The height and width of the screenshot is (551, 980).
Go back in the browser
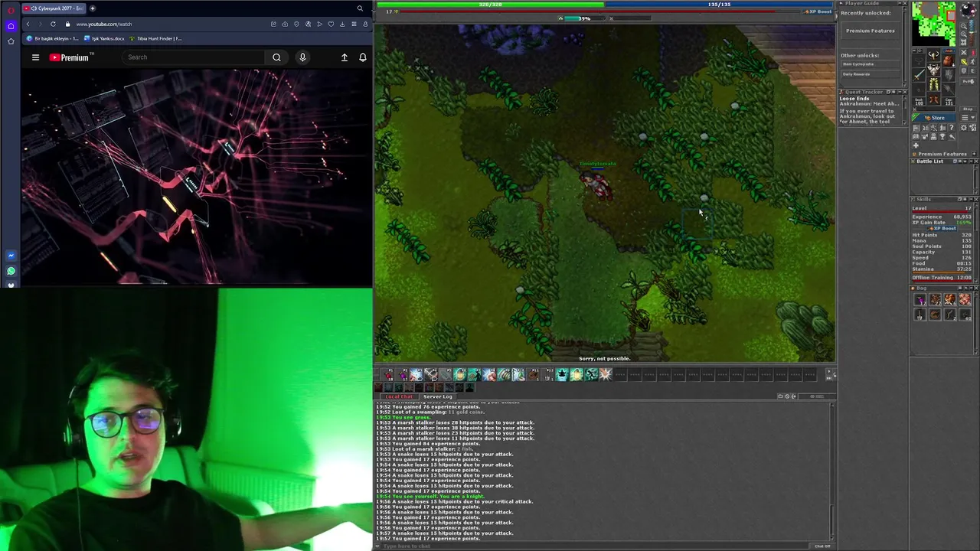[x=28, y=24]
